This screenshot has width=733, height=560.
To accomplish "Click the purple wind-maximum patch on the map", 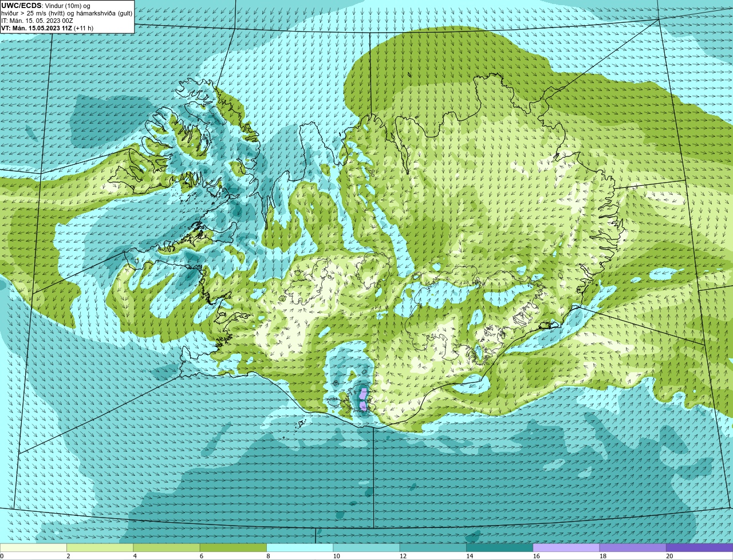I will [363, 399].
